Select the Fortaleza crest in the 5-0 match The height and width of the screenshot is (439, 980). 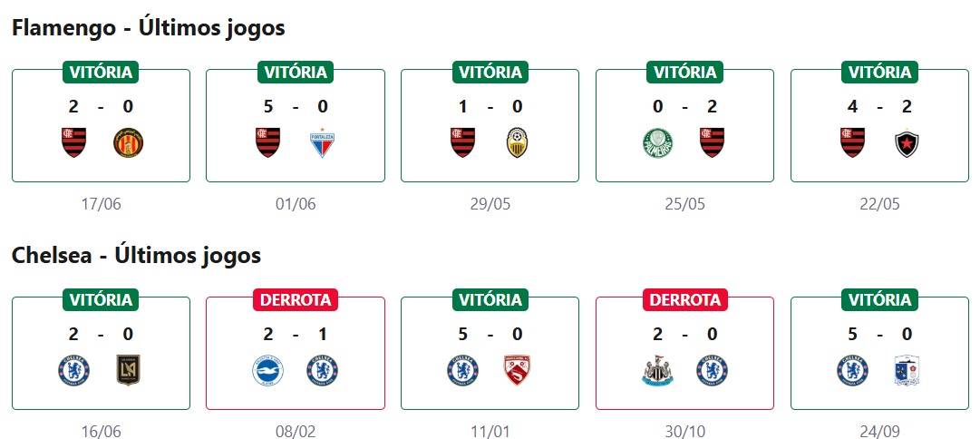click(323, 142)
